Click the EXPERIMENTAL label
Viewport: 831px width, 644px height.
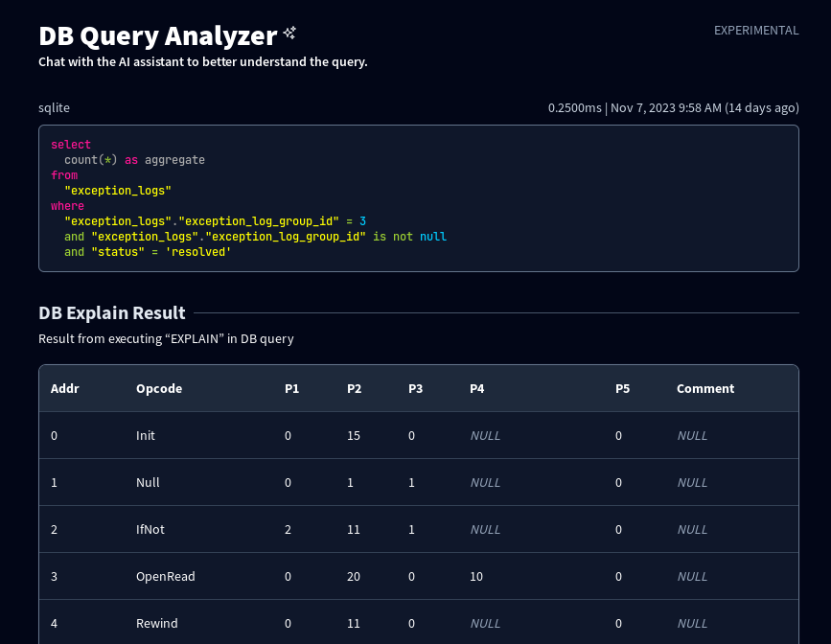click(756, 31)
